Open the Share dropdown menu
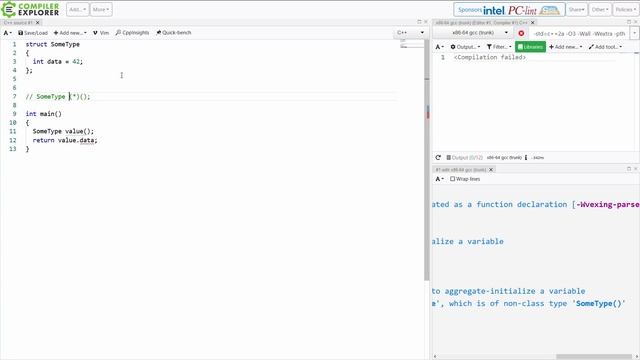 coord(576,9)
